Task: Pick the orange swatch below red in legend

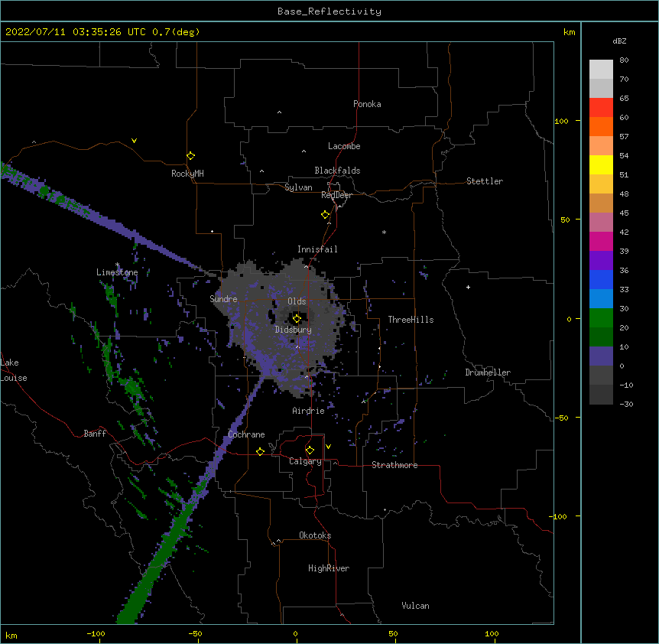Action: tap(601, 126)
